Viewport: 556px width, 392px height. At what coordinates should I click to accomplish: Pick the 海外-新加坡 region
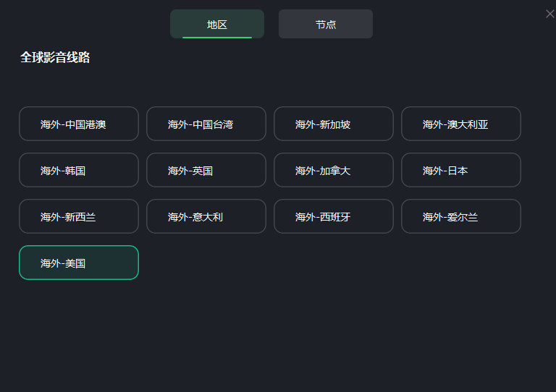click(334, 124)
